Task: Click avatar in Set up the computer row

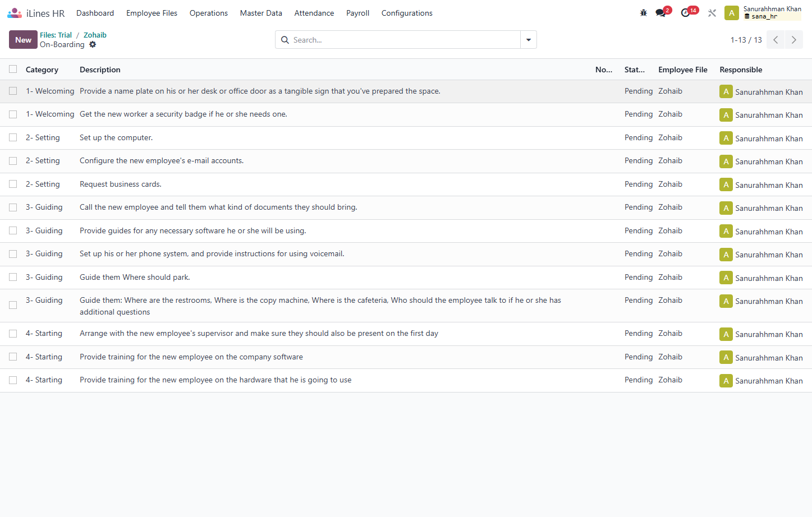Action: (x=726, y=138)
